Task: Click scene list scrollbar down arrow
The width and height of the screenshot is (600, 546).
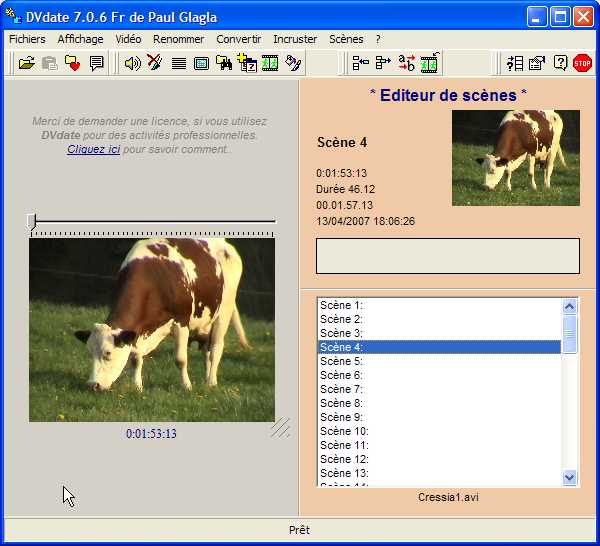Action: click(569, 478)
